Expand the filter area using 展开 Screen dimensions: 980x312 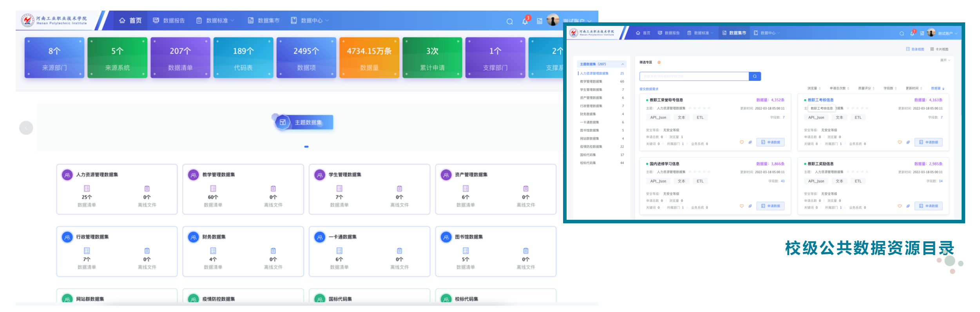tap(945, 60)
